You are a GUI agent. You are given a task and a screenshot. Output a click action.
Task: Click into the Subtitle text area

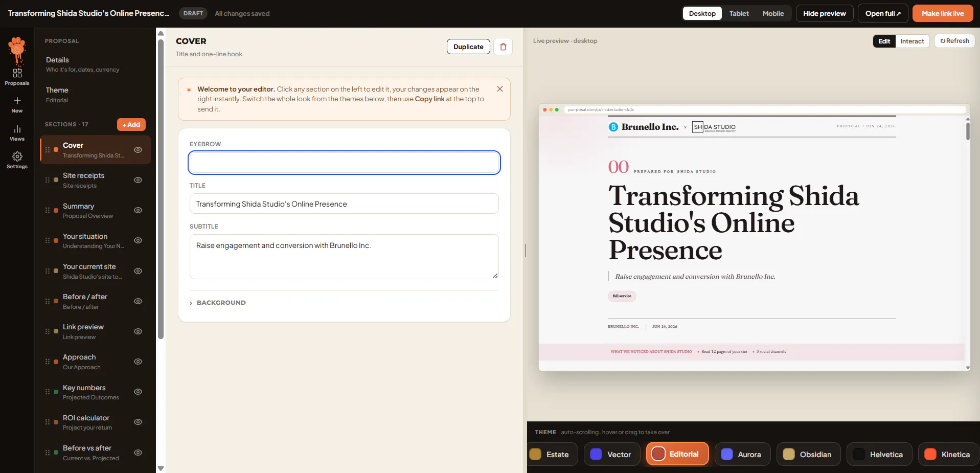(x=344, y=257)
